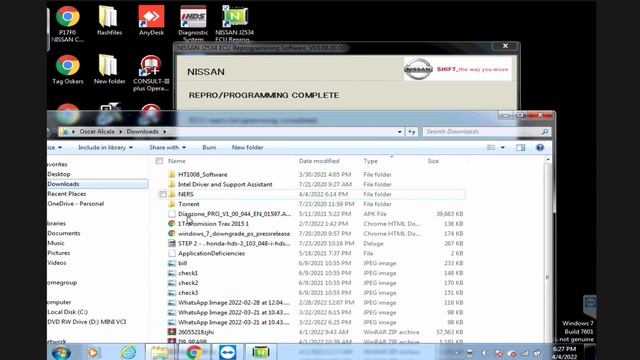Open the view options dropdown arrow
The width and height of the screenshot is (640, 360).
(502, 147)
